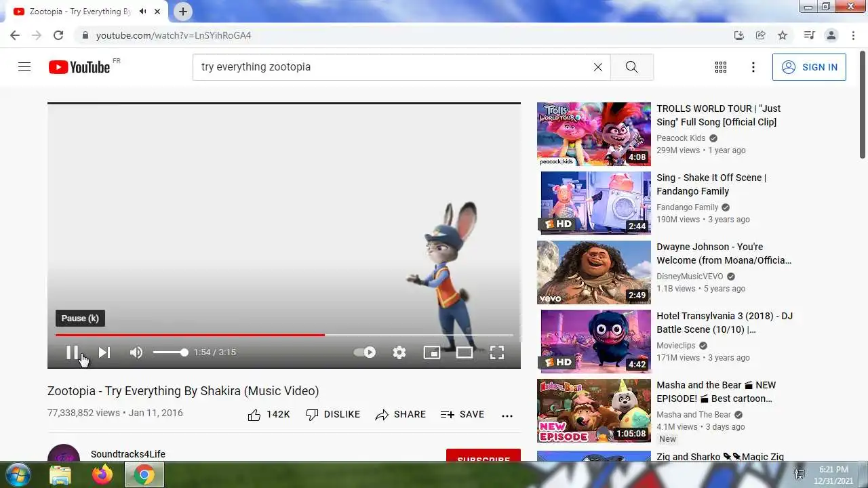Launch Firefox from taskbar
Image resolution: width=868 pixels, height=488 pixels.
pos(102,475)
